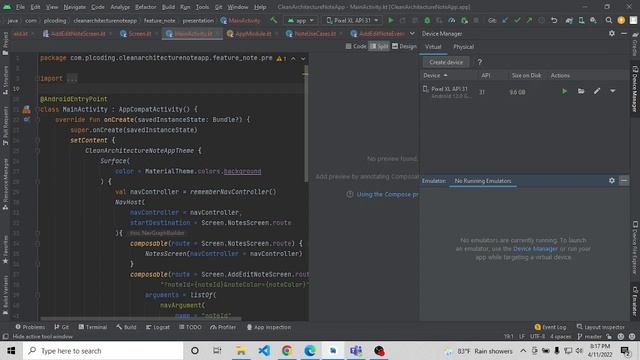Open the Resource Manager side tab
640x360 pixels.
[5, 184]
